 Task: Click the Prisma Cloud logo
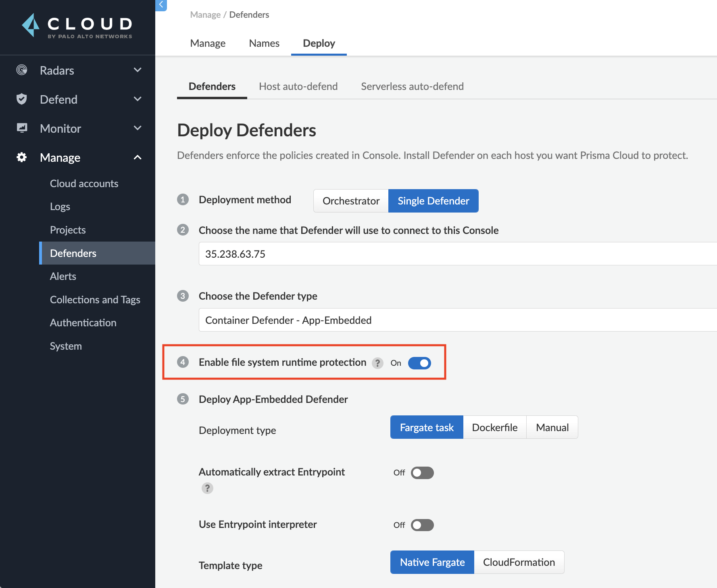click(77, 26)
